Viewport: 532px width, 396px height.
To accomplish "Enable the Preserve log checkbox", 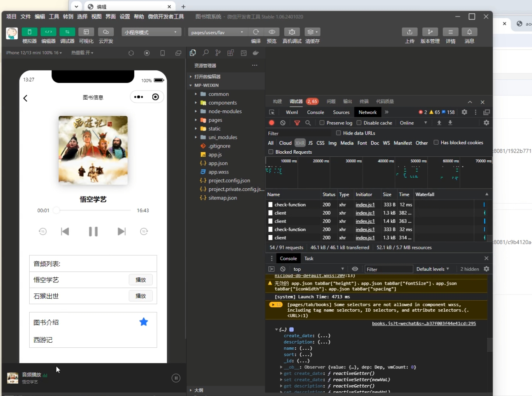I will pyautogui.click(x=322, y=123).
